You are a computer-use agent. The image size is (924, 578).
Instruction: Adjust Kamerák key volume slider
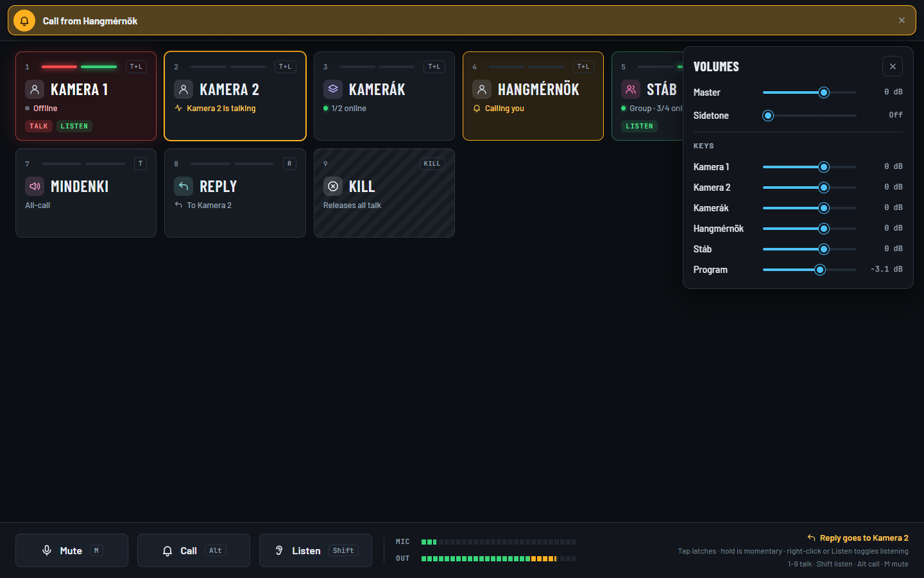click(810, 208)
